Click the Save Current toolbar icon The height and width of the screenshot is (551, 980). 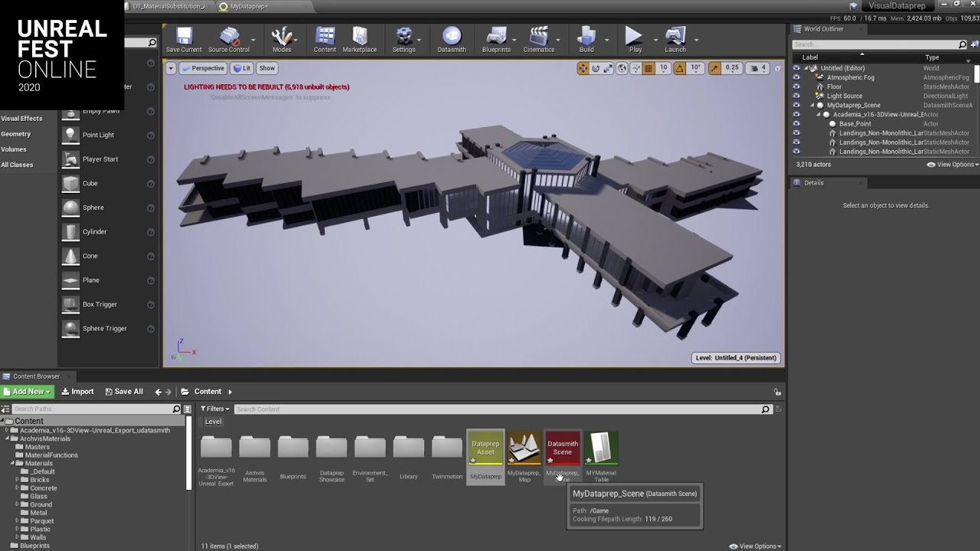click(x=184, y=40)
